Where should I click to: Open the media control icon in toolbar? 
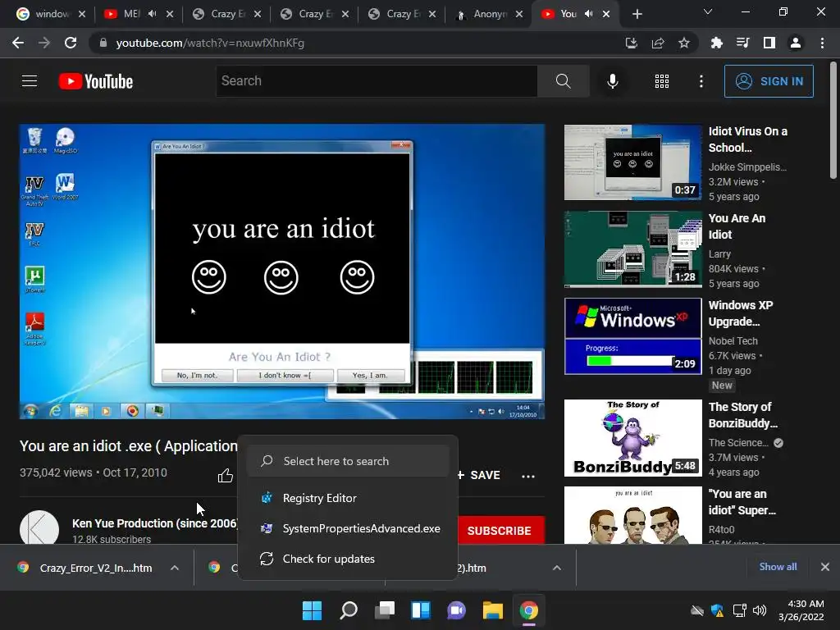[742, 43]
